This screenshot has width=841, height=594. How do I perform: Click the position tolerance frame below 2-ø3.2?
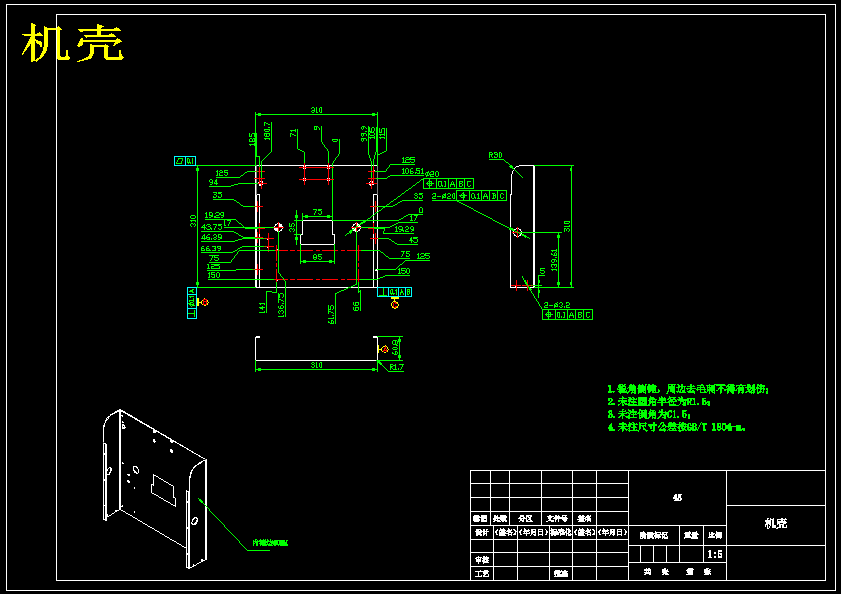click(x=567, y=314)
